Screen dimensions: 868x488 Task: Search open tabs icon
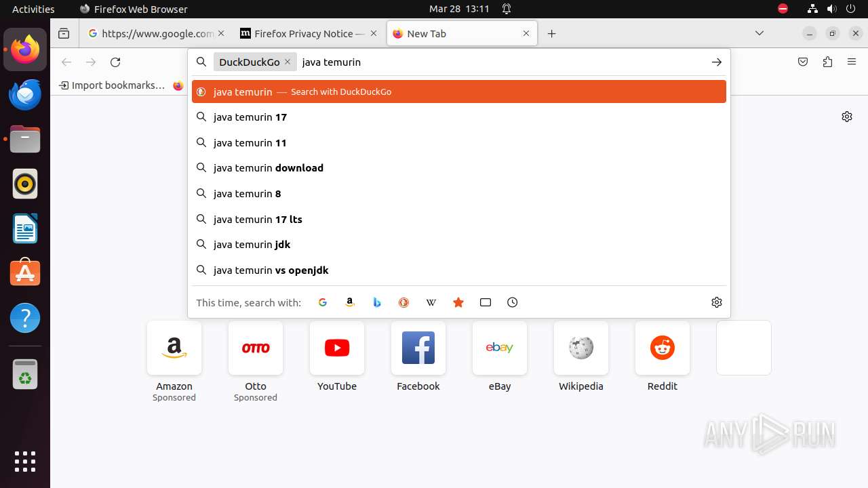click(486, 302)
